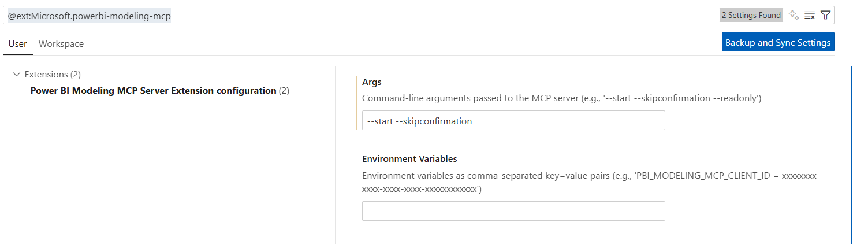Click the (2) count after the configuration entry
The image size is (868, 244).
pyautogui.click(x=284, y=91)
